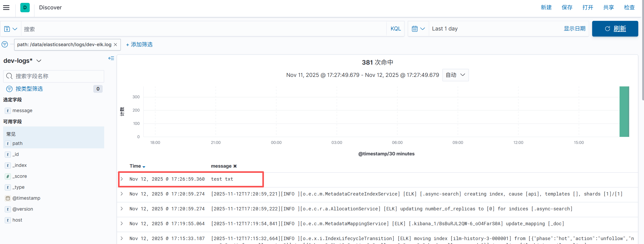Click the Refresh button

(615, 29)
